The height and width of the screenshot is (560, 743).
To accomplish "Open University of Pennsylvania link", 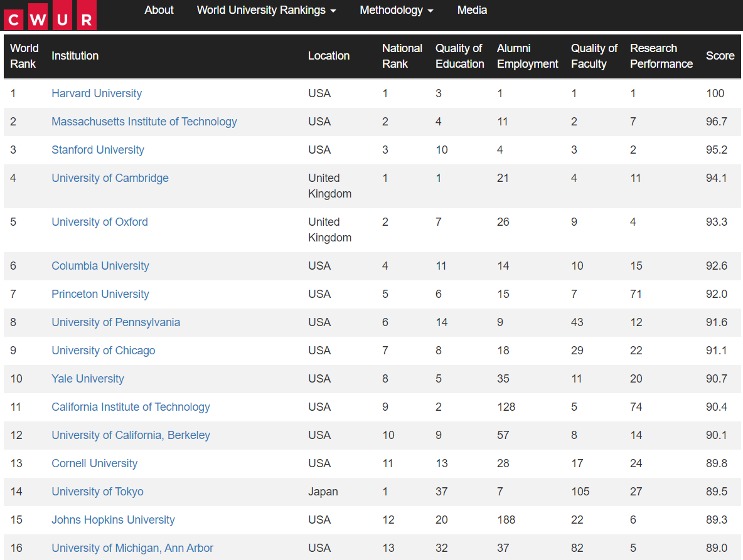I will [x=115, y=322].
